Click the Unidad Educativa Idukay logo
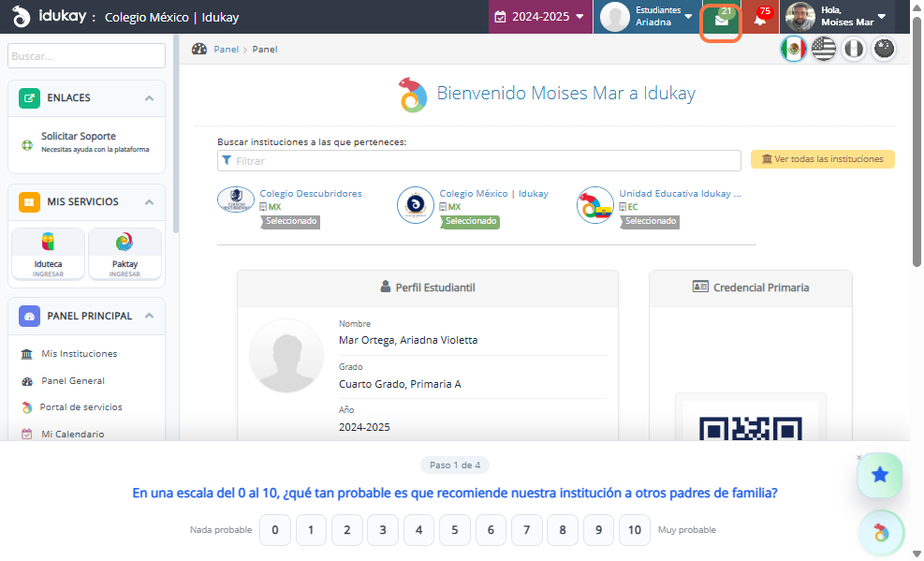The height and width of the screenshot is (561, 924). pos(595,205)
